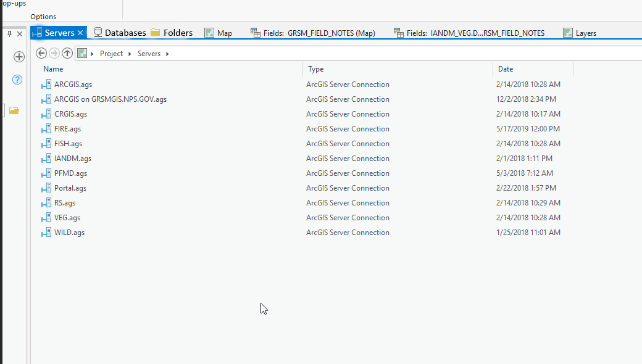The image size is (642, 364).
Task: Select the IANDM.ags file name
Action: pyautogui.click(x=73, y=159)
